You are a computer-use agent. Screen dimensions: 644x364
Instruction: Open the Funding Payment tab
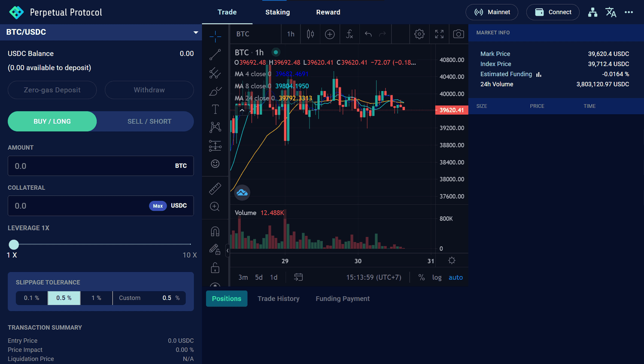click(x=343, y=299)
